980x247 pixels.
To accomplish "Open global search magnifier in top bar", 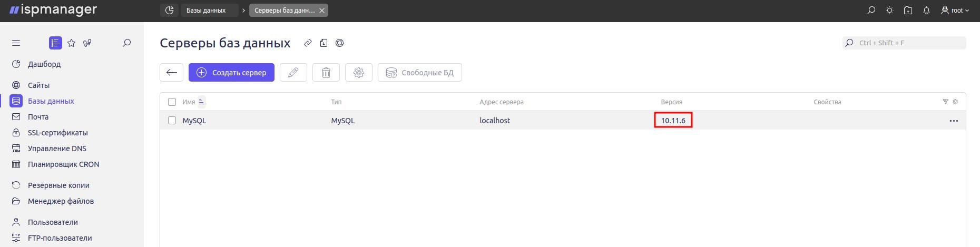I will pyautogui.click(x=871, y=11).
